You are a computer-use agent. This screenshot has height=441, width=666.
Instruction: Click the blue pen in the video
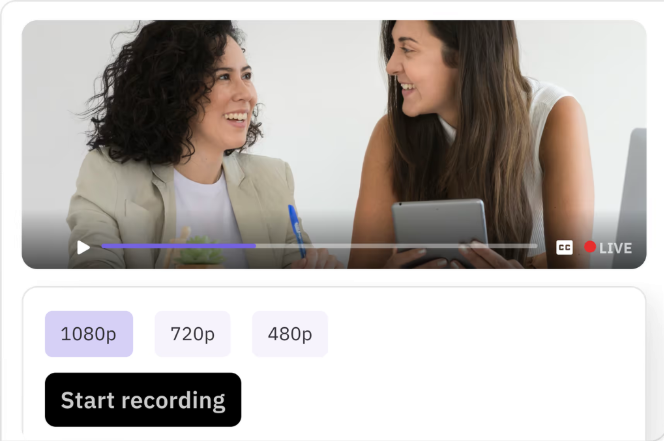pos(297,231)
